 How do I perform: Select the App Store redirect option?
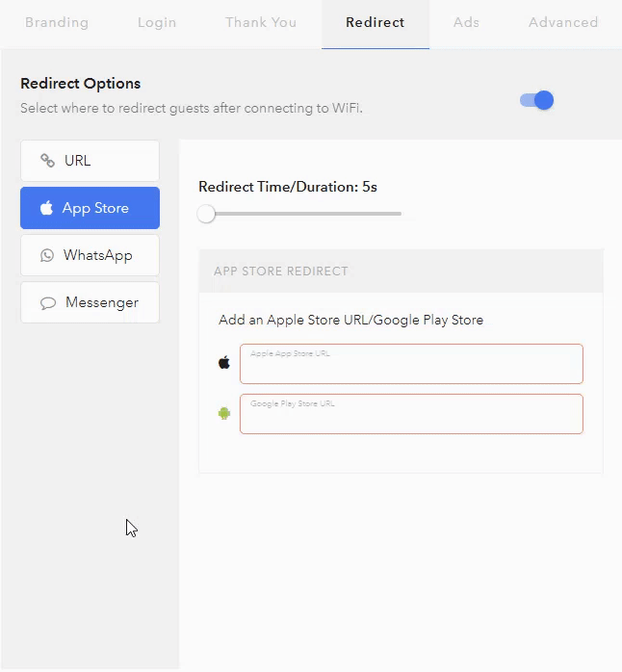(90, 208)
